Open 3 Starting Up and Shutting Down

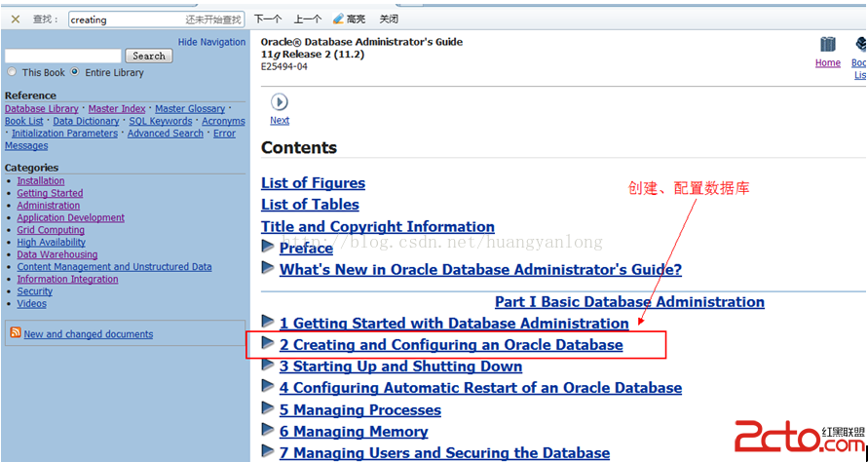(x=400, y=366)
